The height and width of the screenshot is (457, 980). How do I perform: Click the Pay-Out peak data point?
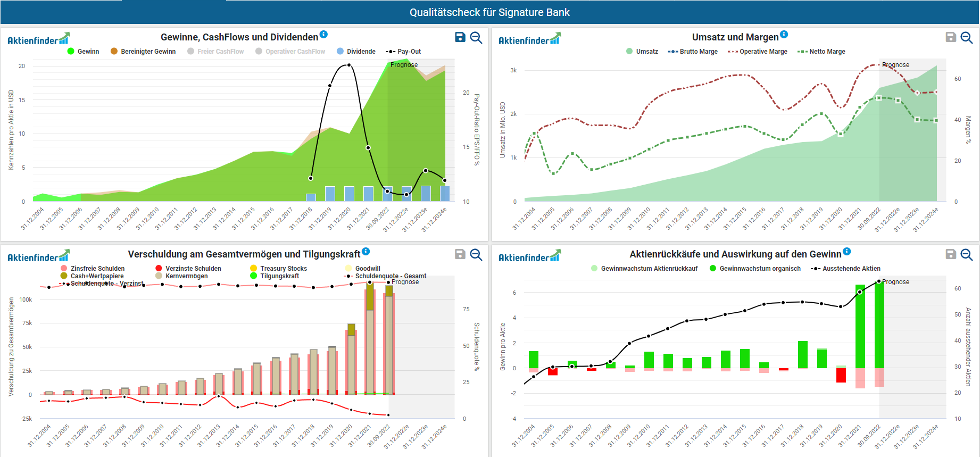point(348,65)
